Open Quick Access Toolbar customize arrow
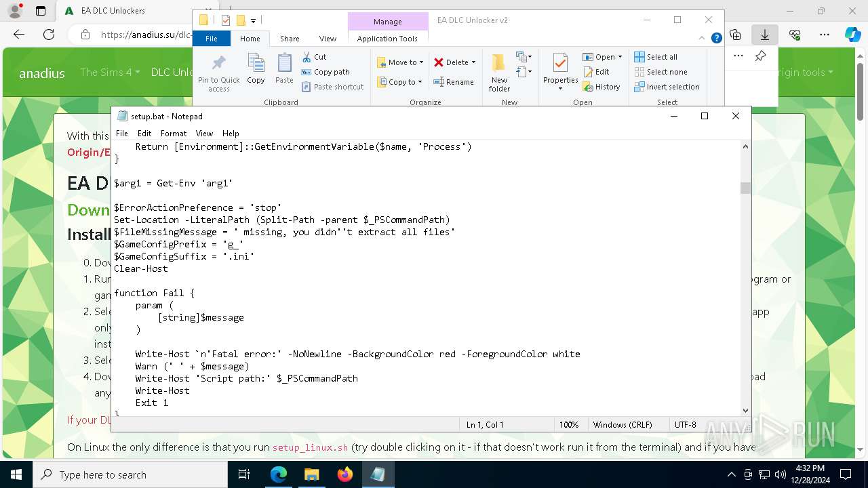The image size is (868, 488). pos(253,21)
